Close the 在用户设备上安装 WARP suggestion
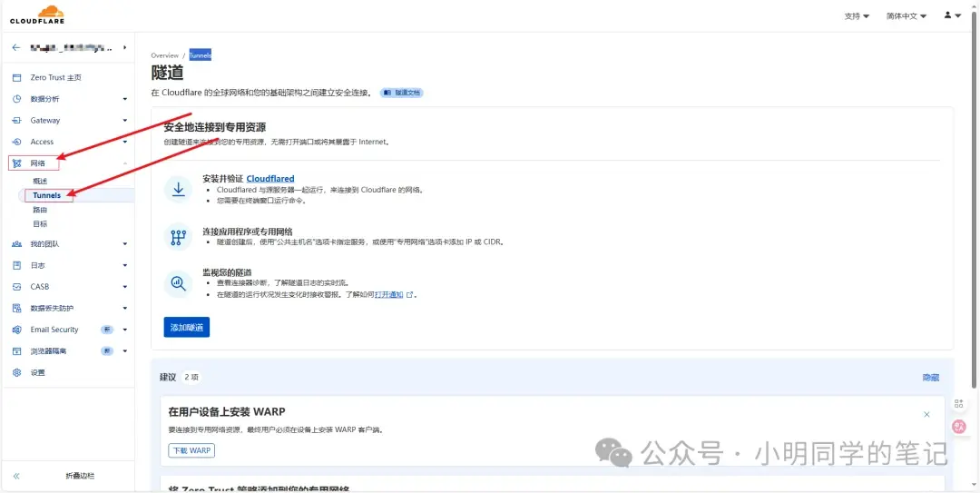 tap(926, 414)
